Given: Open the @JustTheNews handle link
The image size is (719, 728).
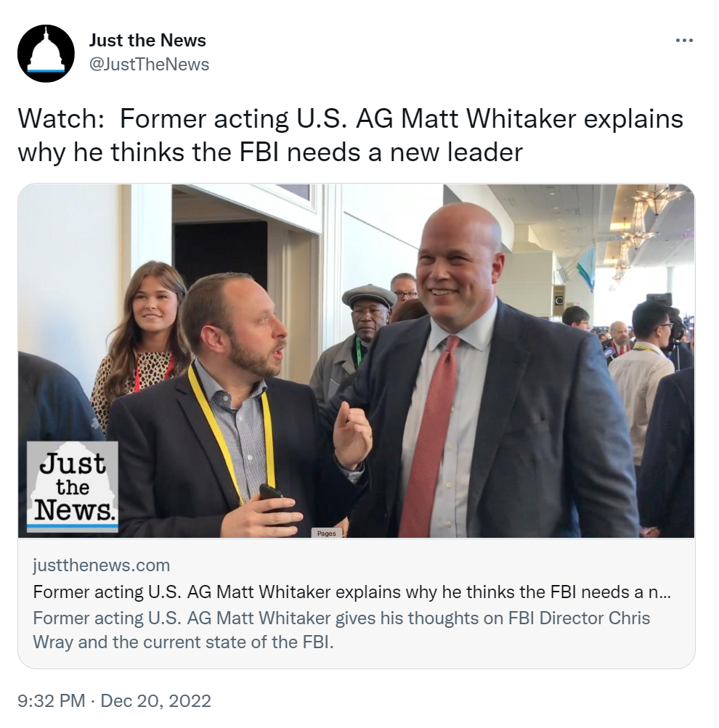Looking at the screenshot, I should [x=149, y=64].
